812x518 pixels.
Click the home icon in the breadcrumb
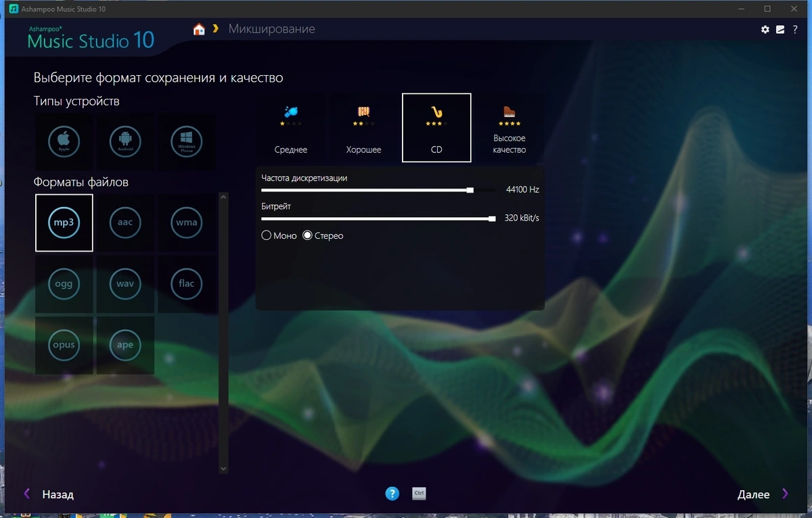pos(199,29)
